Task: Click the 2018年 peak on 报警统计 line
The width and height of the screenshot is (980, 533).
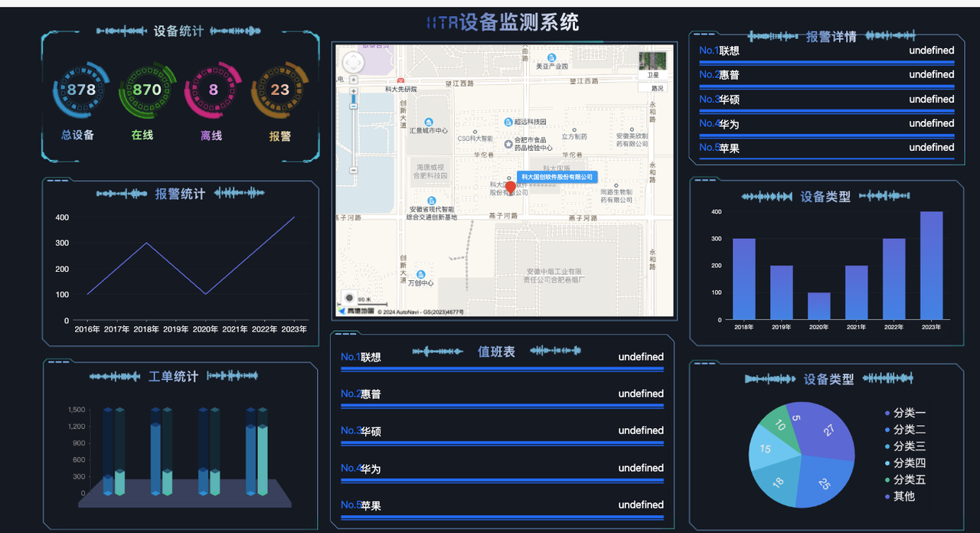Action: tap(146, 243)
